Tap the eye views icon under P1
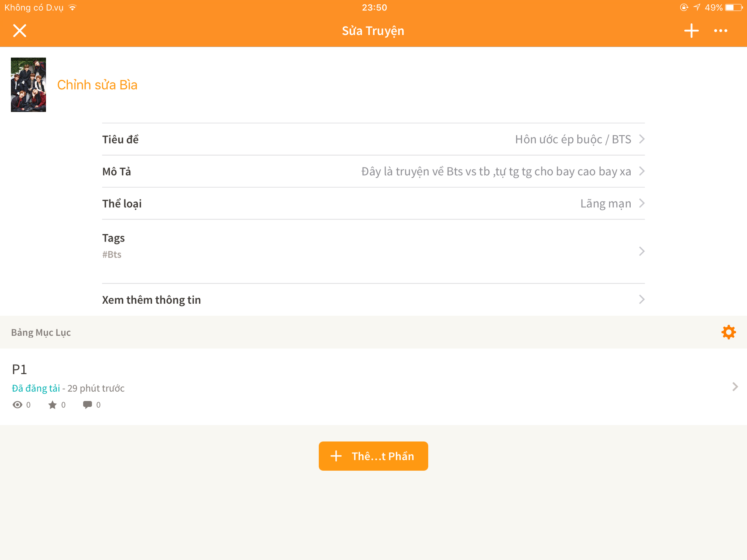Viewport: 747px width, 560px height. tap(18, 405)
